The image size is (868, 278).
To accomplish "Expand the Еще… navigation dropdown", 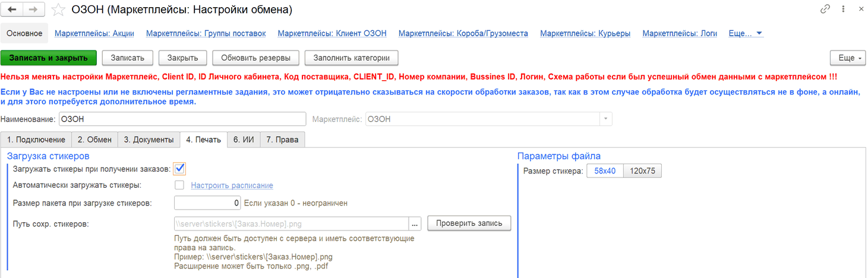I will point(746,33).
